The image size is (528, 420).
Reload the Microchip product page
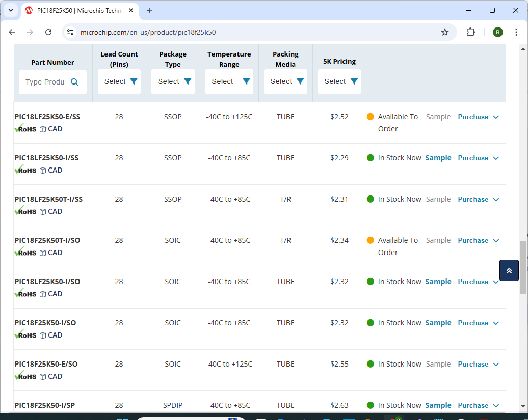click(48, 32)
